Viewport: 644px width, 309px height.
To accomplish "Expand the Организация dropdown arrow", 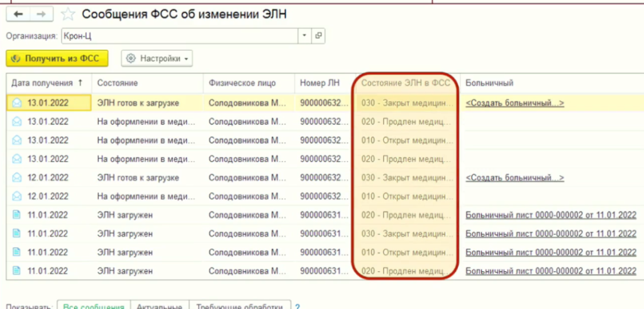I will point(304,36).
